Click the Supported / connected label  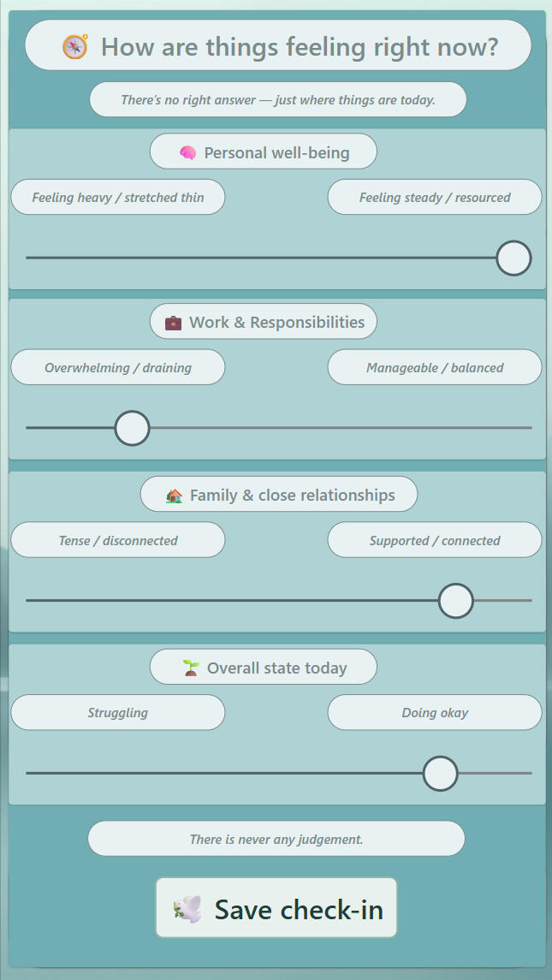pos(434,540)
